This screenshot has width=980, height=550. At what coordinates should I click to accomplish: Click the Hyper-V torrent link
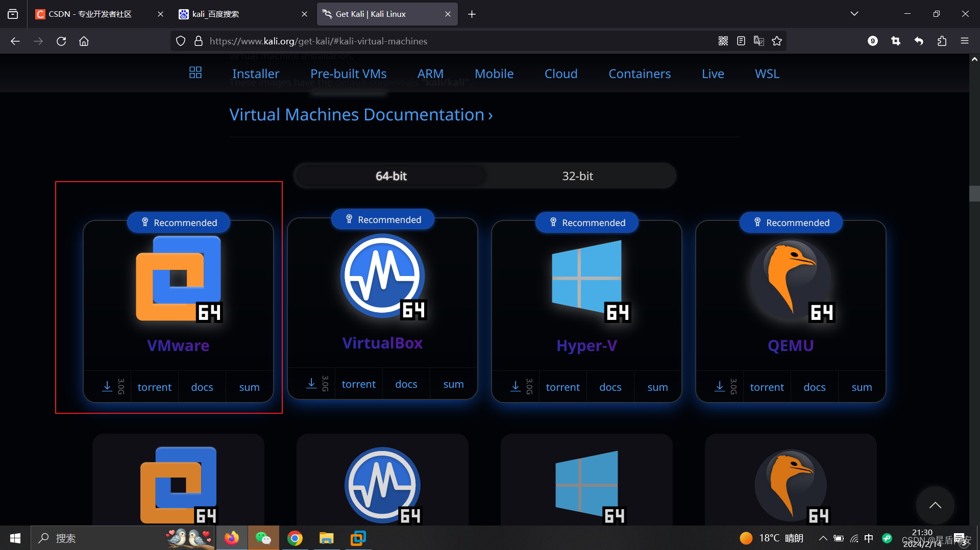563,387
